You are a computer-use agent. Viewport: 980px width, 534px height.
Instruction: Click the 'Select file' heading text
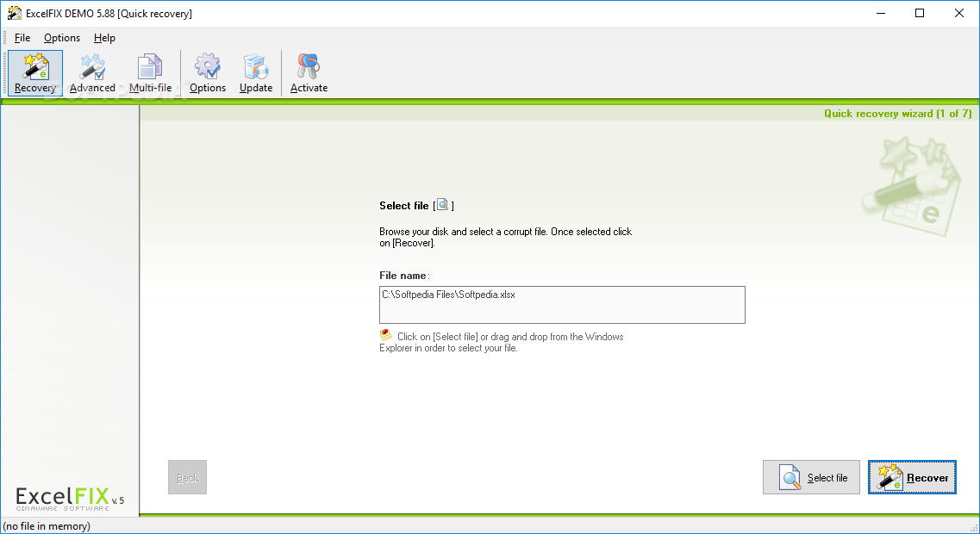click(x=403, y=206)
